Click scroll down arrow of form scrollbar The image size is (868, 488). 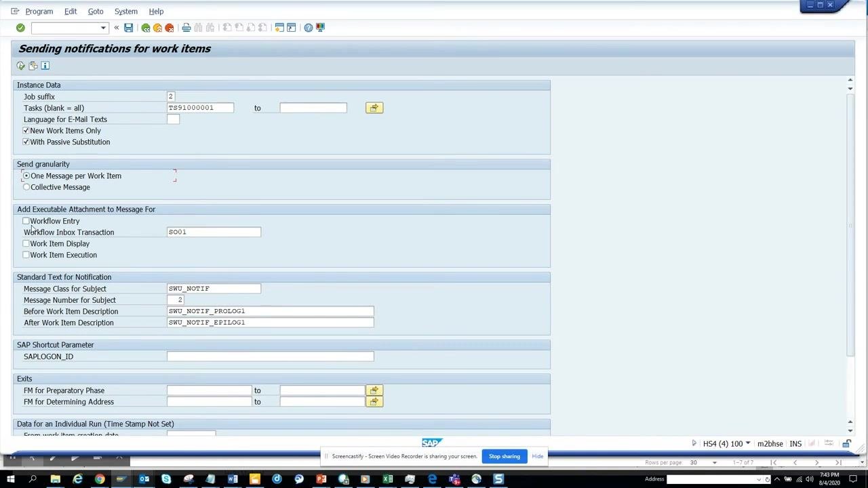coord(850,431)
